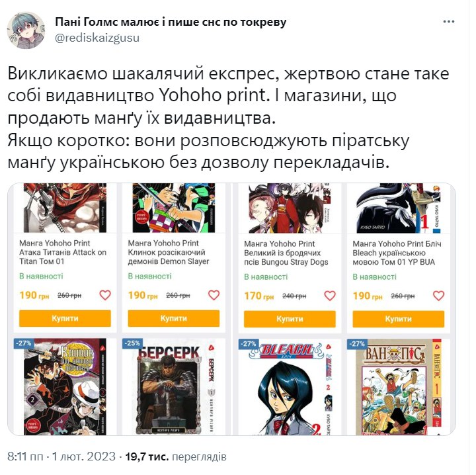Viewport: 476px width, 475px height.
Task: Open the tweet's three-dot more menu
Action: [x=448, y=22]
